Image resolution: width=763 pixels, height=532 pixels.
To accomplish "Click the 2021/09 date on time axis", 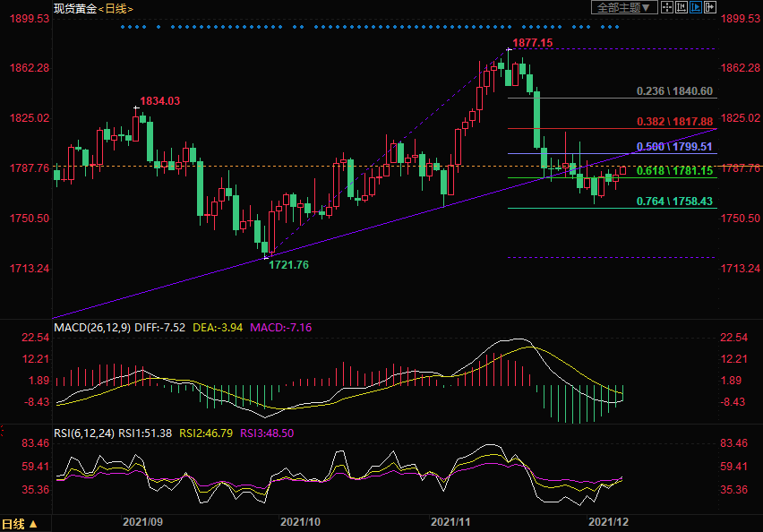I will 142,520.
